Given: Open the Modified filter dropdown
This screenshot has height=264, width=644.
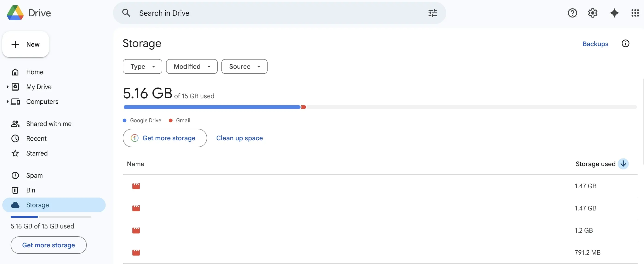Looking at the screenshot, I should click(191, 66).
